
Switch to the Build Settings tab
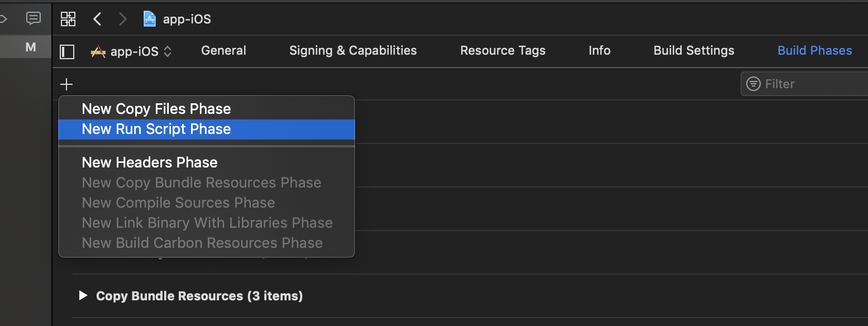694,50
